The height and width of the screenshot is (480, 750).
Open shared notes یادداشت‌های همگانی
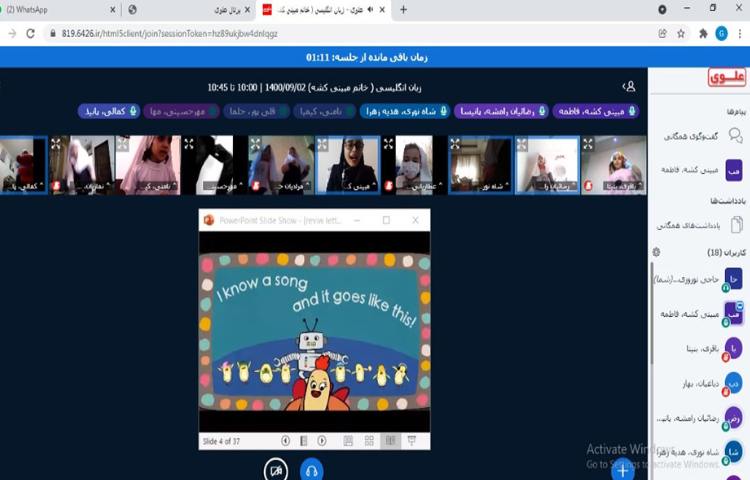pyautogui.click(x=699, y=225)
